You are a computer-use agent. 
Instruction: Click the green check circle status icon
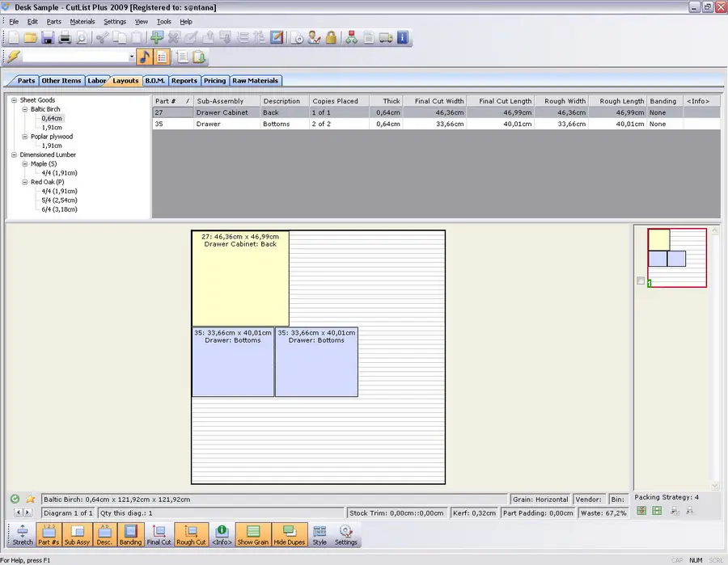(x=15, y=499)
